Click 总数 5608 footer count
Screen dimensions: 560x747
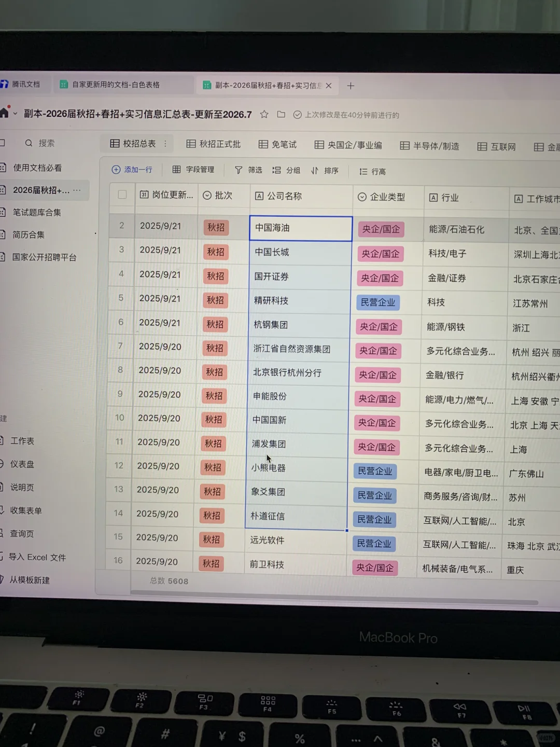click(x=169, y=581)
